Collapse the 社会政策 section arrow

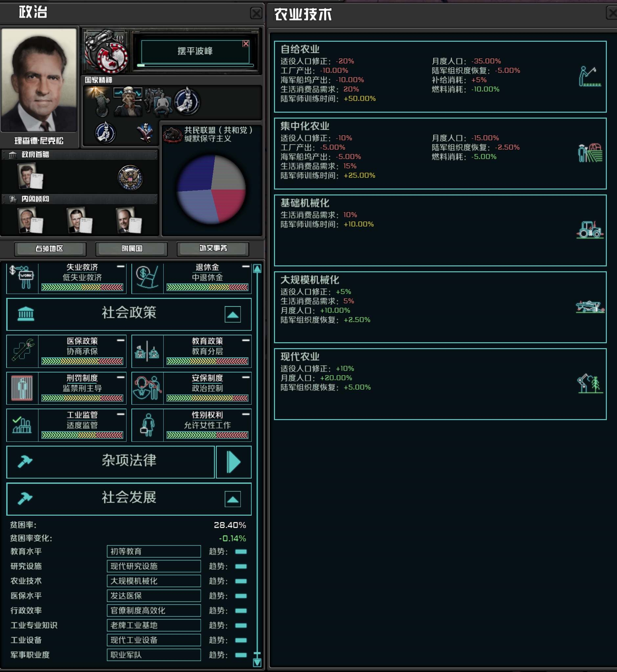point(233,314)
